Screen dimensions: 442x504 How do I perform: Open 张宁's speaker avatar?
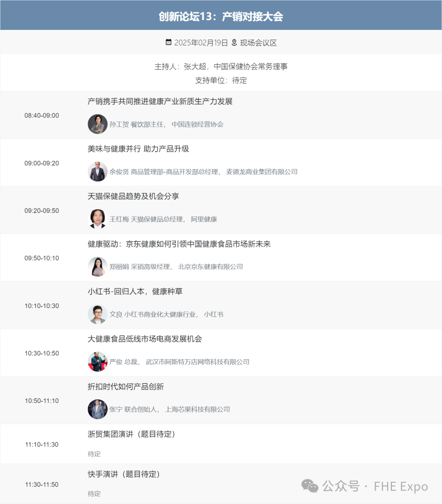coord(97,409)
